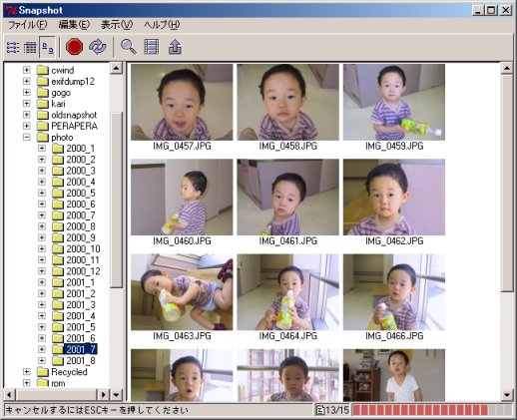Select thumbnail IMG_0463.JPG

pyautogui.click(x=182, y=292)
